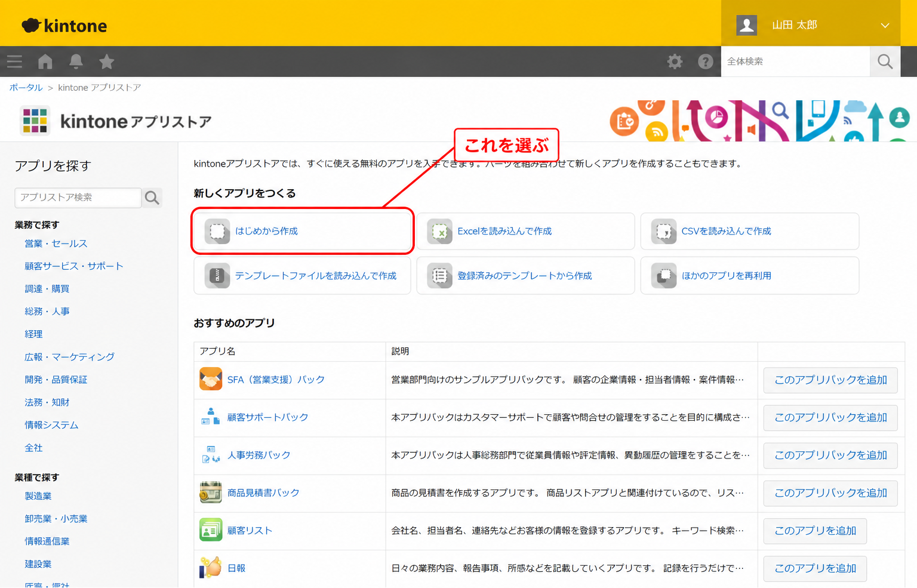Click the 人事労務パック app icon
Screen dimensions: 917x588
tap(211, 455)
